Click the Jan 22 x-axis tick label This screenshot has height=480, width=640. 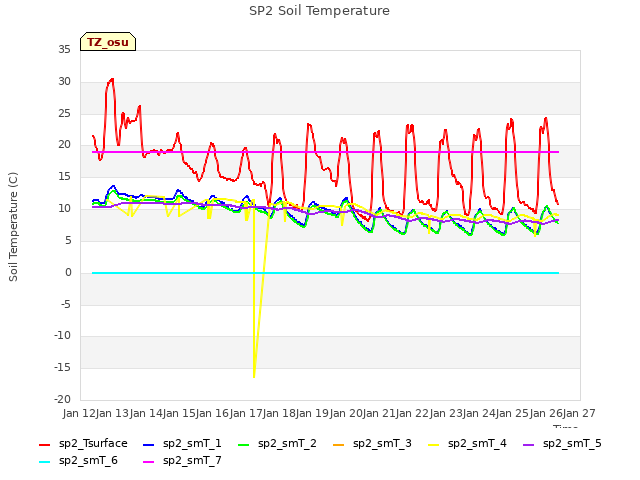pyautogui.click(x=412, y=413)
